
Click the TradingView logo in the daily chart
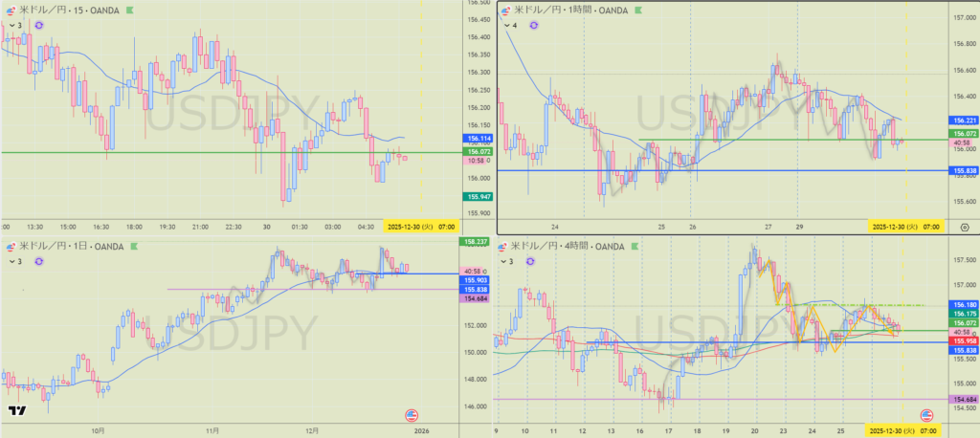[x=16, y=412]
